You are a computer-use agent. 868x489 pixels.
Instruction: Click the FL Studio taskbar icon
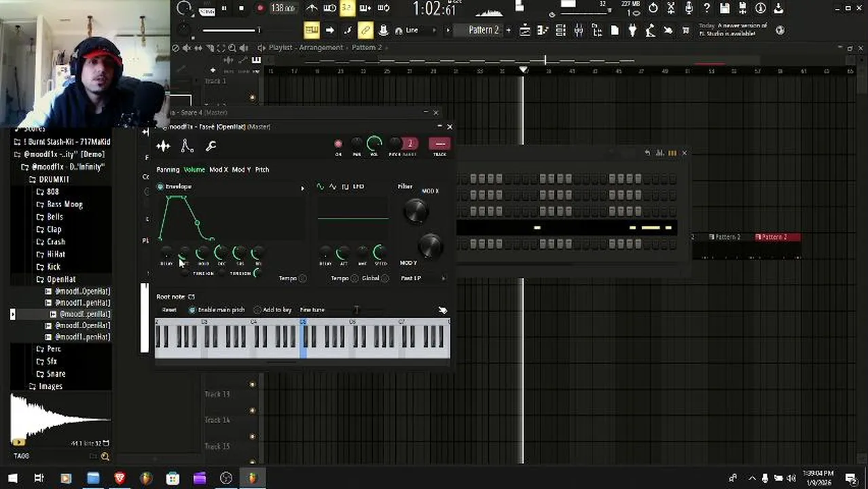253,478
